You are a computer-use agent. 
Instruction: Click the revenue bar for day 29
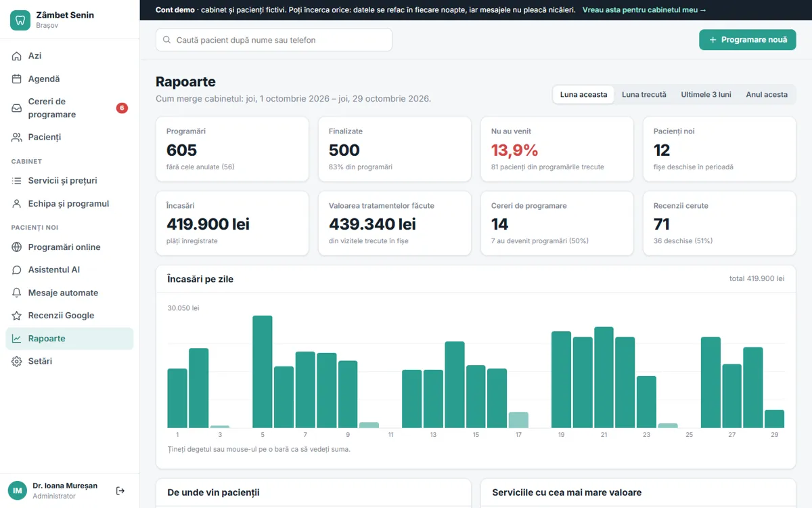(x=774, y=419)
